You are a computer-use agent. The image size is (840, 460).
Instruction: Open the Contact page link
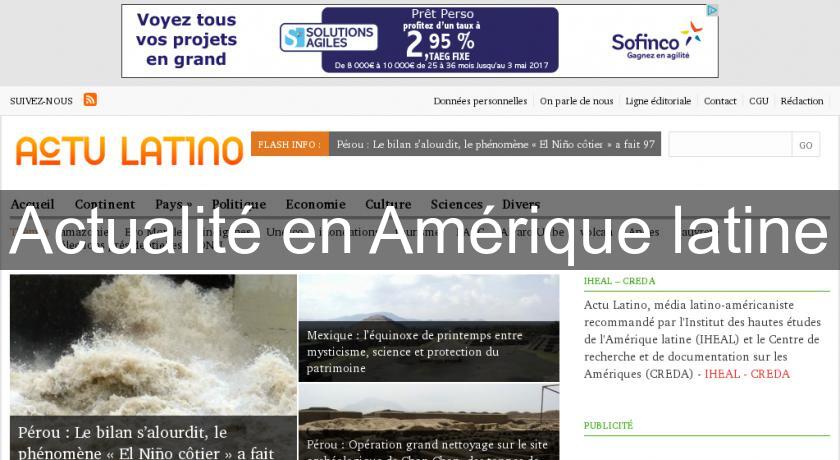(720, 101)
